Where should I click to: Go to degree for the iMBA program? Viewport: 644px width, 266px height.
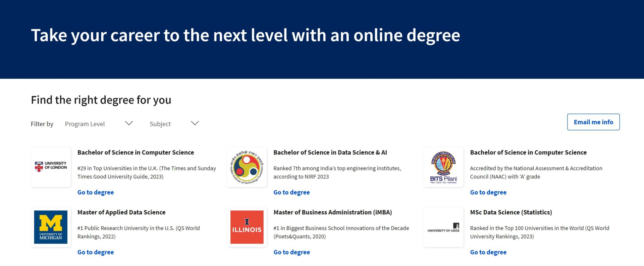[291, 252]
